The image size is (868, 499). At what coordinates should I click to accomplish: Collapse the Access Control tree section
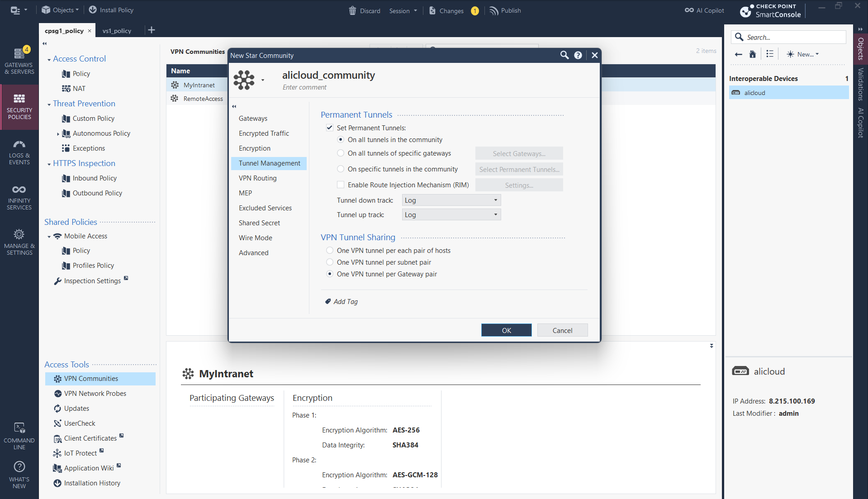click(x=49, y=59)
